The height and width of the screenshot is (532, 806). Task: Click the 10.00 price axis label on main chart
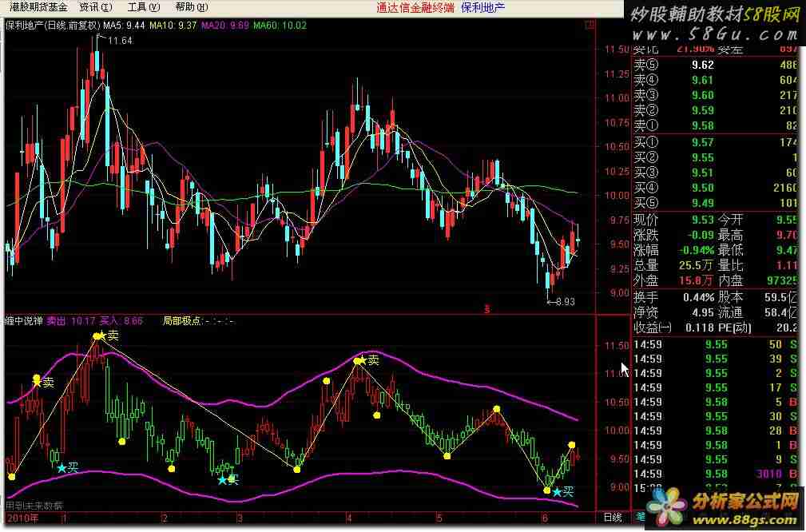(617, 196)
